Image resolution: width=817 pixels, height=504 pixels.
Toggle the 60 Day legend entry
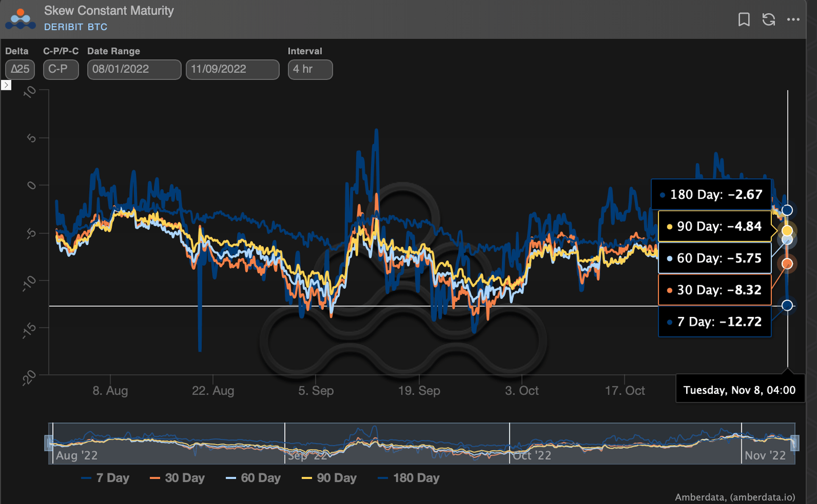point(253,478)
